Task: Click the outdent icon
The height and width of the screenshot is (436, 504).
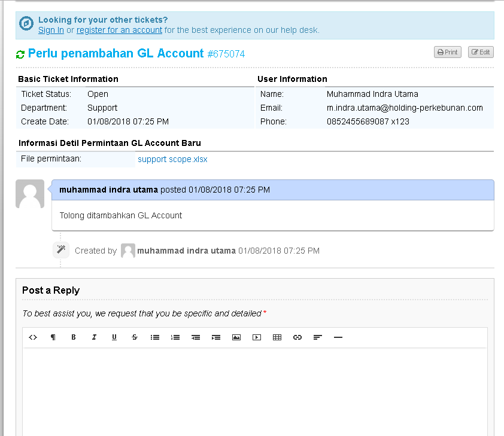Action: click(196, 337)
